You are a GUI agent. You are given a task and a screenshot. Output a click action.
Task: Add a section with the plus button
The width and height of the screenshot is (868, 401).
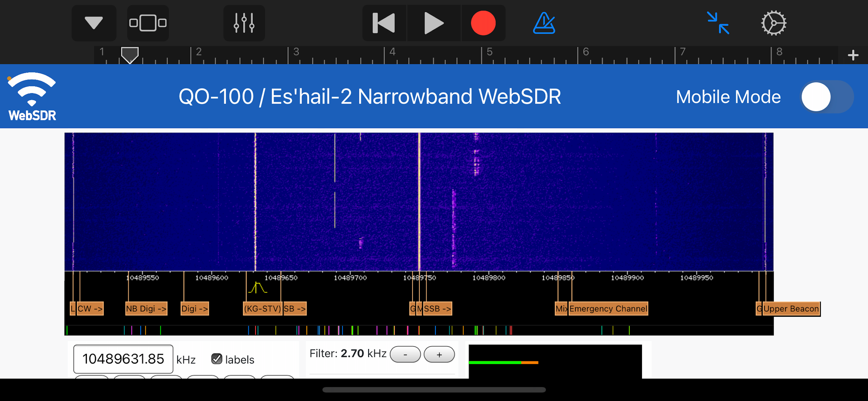pyautogui.click(x=853, y=55)
